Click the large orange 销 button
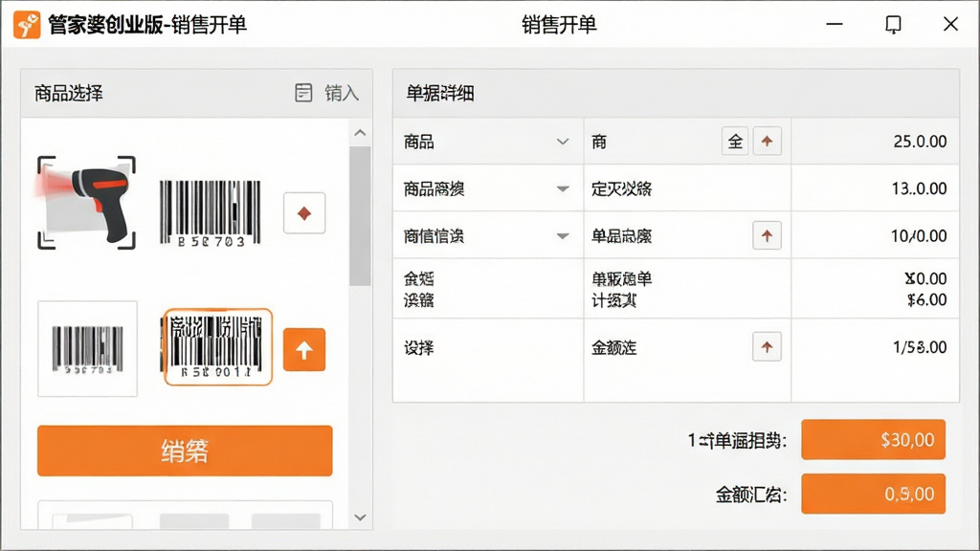980x551 pixels. pos(185,452)
